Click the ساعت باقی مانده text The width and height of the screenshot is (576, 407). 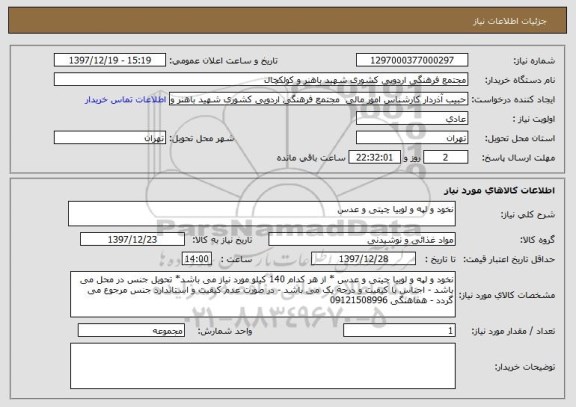(311, 158)
